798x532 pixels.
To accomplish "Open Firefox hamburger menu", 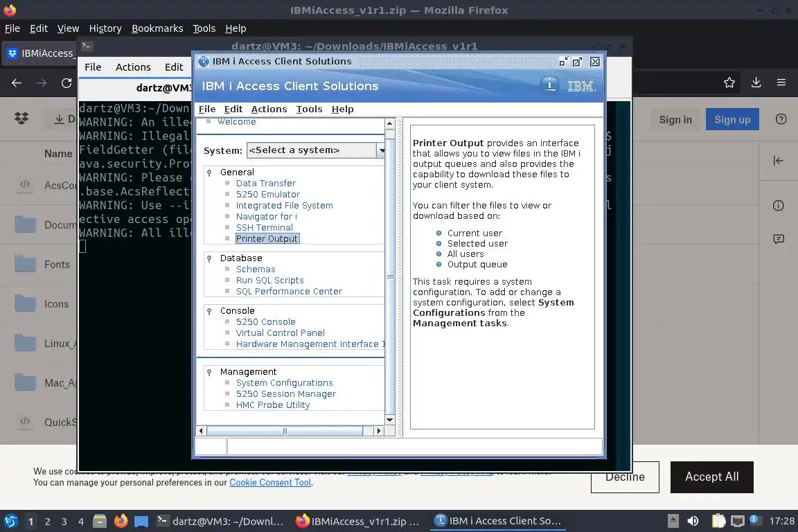I will [x=781, y=82].
